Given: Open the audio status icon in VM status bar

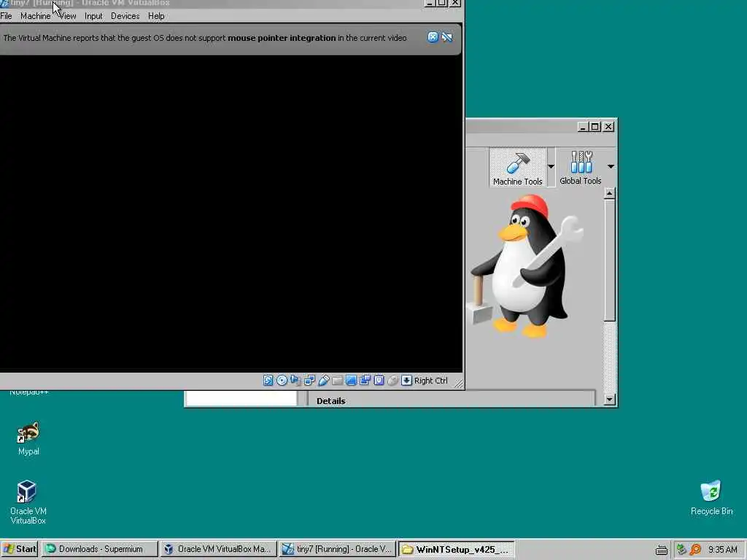Looking at the screenshot, I should point(296,380).
